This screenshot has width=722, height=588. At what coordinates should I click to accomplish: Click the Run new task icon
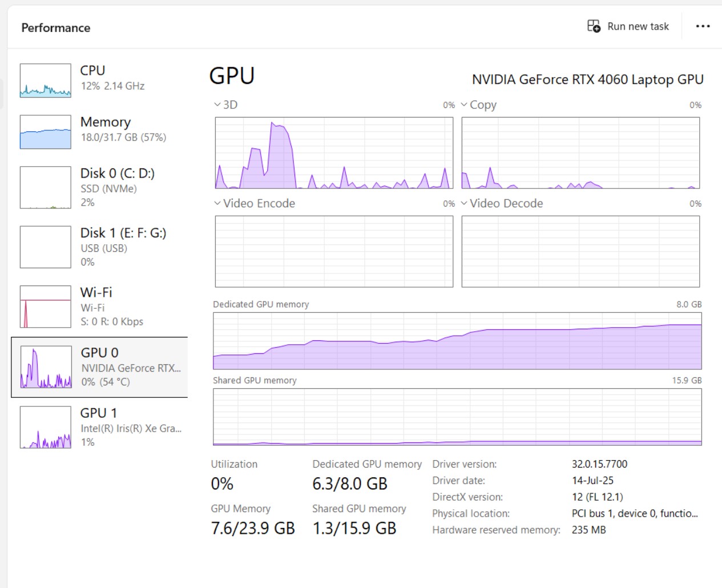[594, 26]
